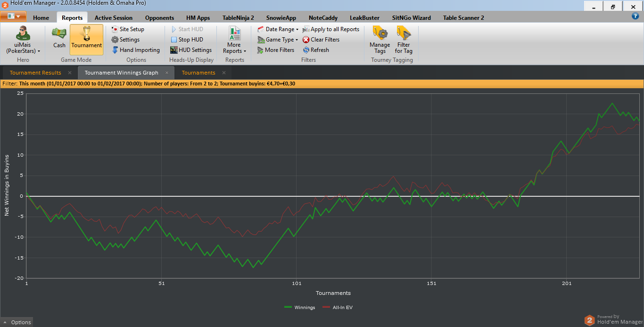Refresh the report

(x=316, y=50)
